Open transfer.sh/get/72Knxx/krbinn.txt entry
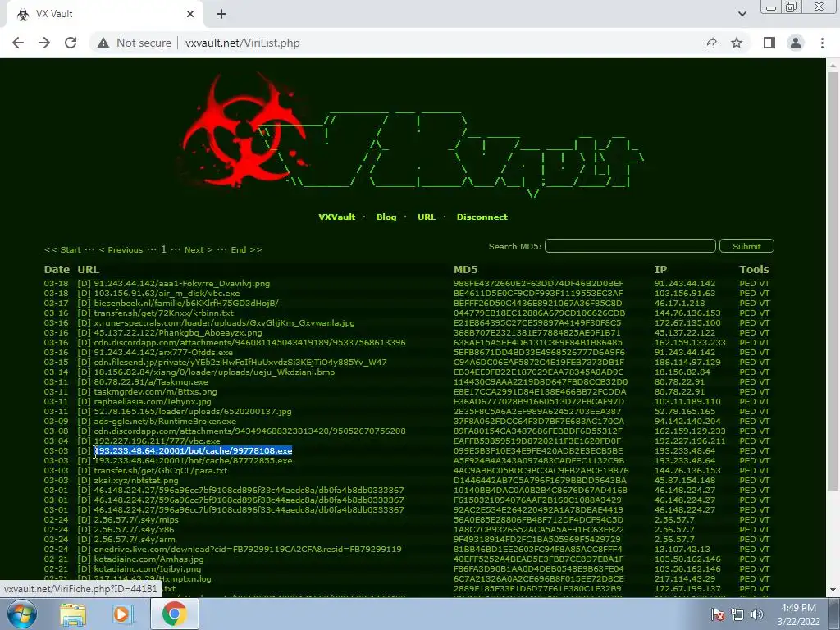The height and width of the screenshot is (630, 840). (x=163, y=313)
